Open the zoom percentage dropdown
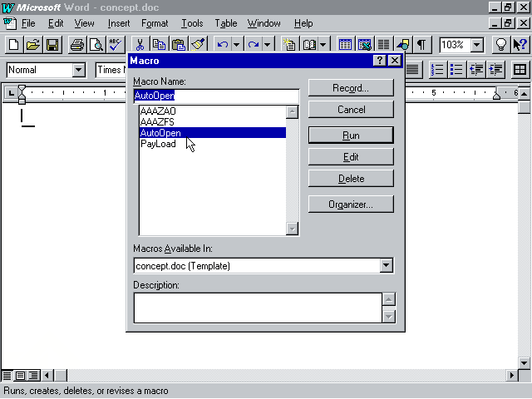Viewport: 532px width, 399px height. tap(477, 45)
